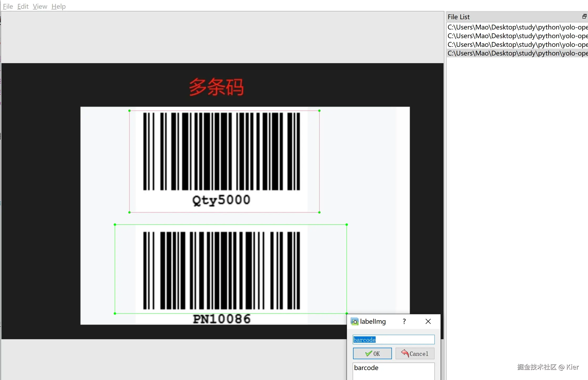Cancel the label dialog
The width and height of the screenshot is (588, 380).
tap(415, 353)
